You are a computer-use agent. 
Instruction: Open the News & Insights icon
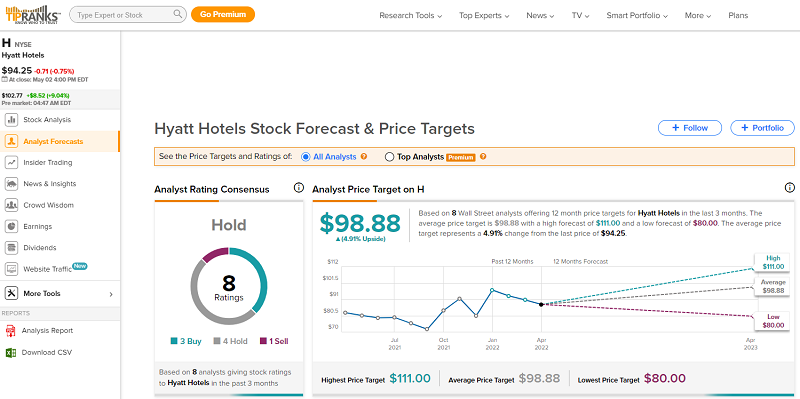[x=11, y=184]
